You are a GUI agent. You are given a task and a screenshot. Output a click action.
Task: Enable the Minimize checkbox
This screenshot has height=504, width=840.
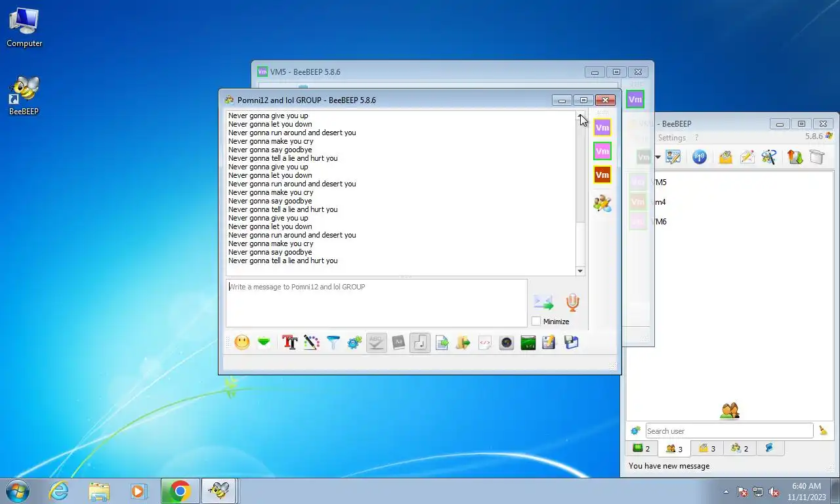click(536, 322)
